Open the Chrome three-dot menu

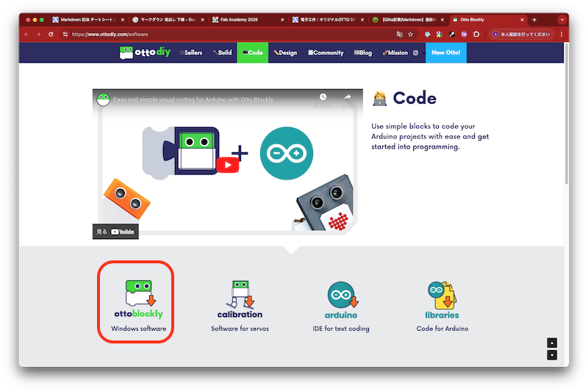(562, 34)
